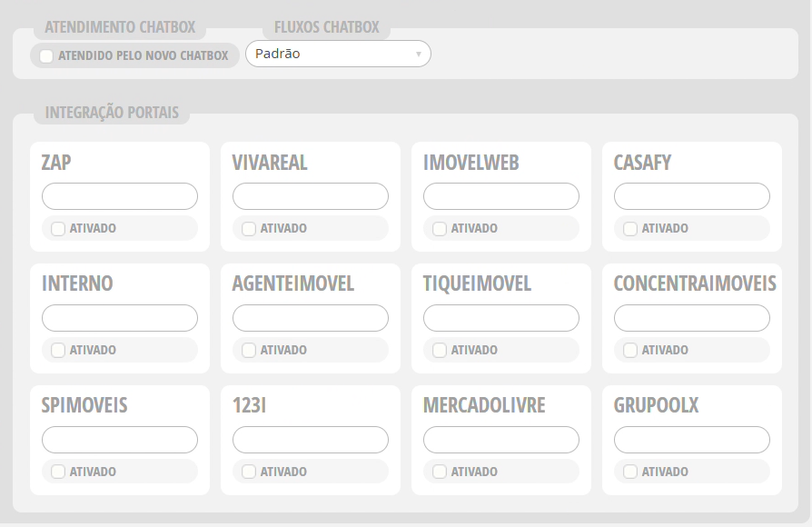
Task: Click the CONCENTRAIMOVEIS input field
Action: tap(692, 318)
